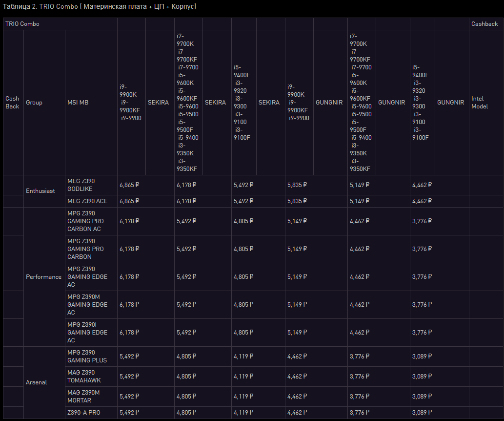Image resolution: width=504 pixels, height=421 pixels.
Task: Select the 'Intel Model' header cell
Action: pos(480,103)
